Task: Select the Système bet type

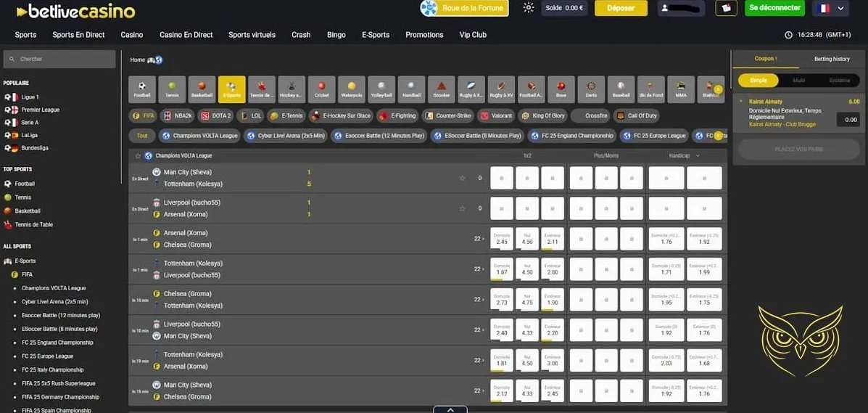Action: pos(839,81)
